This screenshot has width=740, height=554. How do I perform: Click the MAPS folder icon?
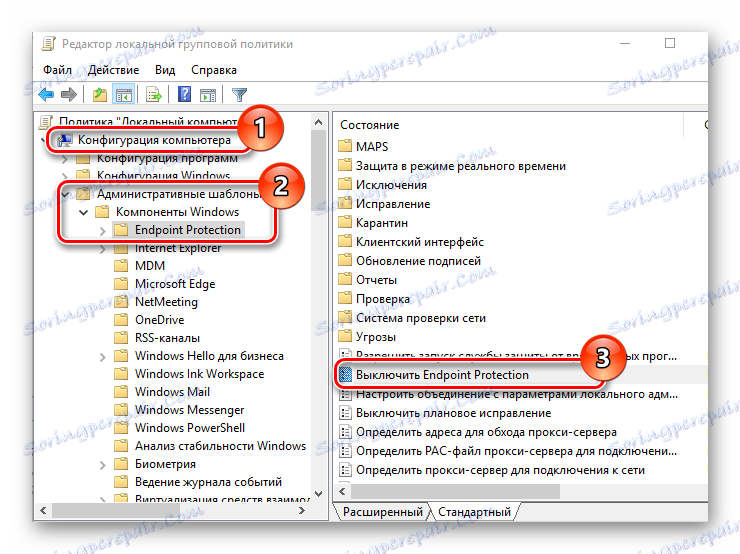(345, 146)
